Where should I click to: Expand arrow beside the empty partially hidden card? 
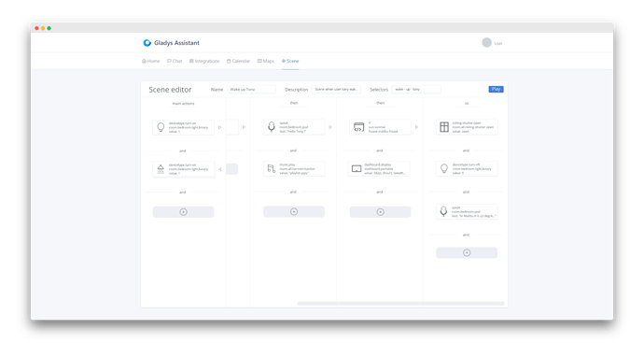pos(244,127)
